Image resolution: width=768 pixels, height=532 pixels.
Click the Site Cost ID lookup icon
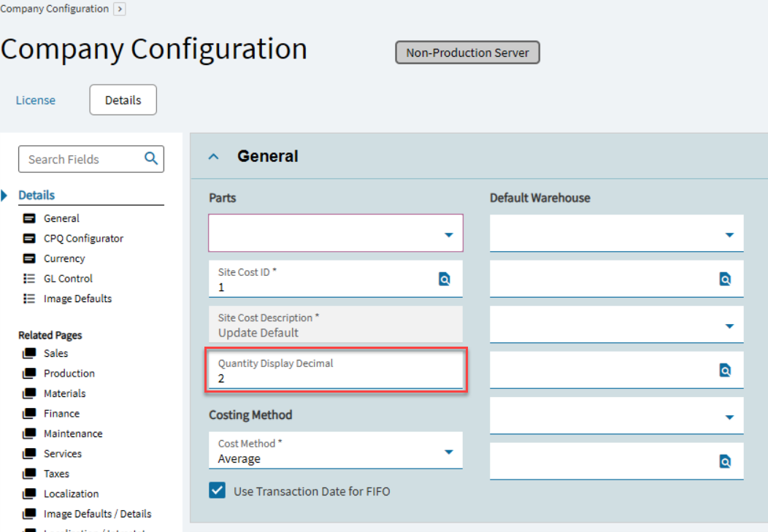point(445,279)
